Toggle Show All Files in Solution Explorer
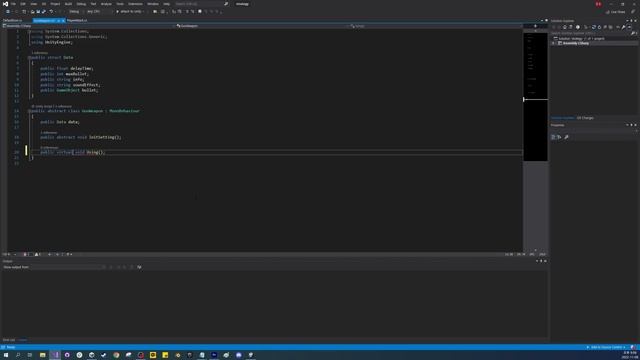The image size is (640, 360). 611,27
